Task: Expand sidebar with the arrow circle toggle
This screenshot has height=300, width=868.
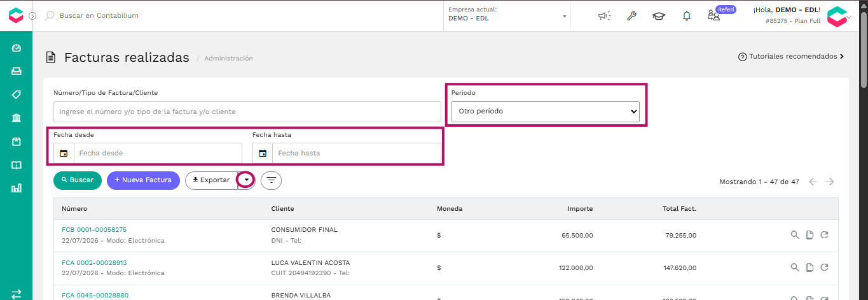Action: (x=32, y=16)
